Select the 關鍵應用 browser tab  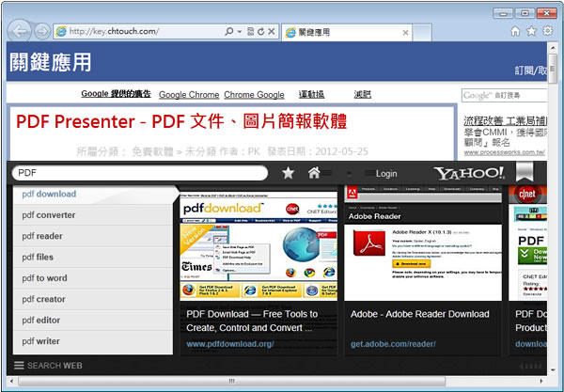[x=347, y=32]
